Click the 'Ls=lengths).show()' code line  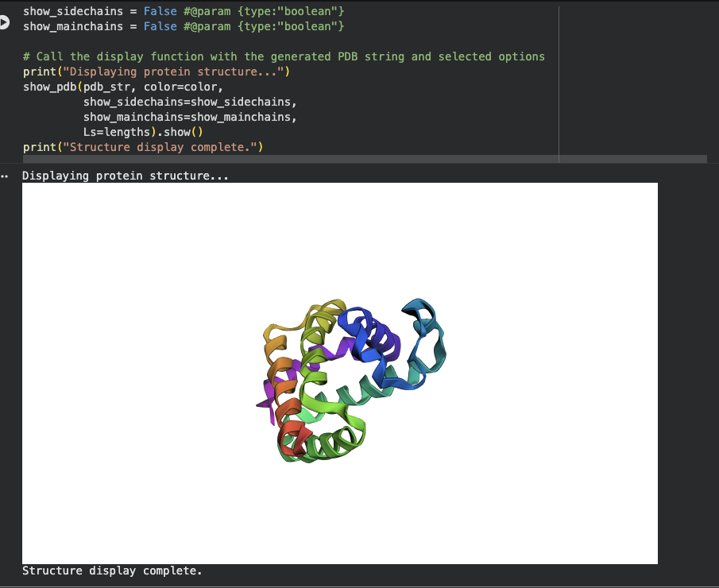tap(143, 132)
